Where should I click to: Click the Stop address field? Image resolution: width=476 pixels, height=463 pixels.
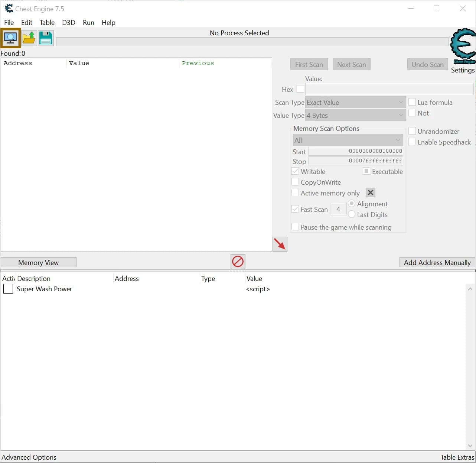point(356,161)
